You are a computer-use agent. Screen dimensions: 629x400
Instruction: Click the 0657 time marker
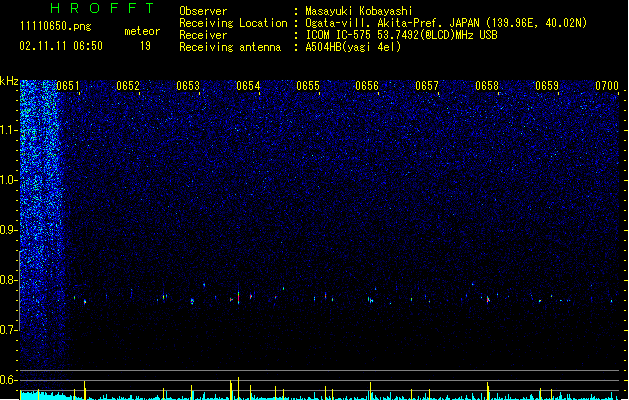click(x=427, y=86)
